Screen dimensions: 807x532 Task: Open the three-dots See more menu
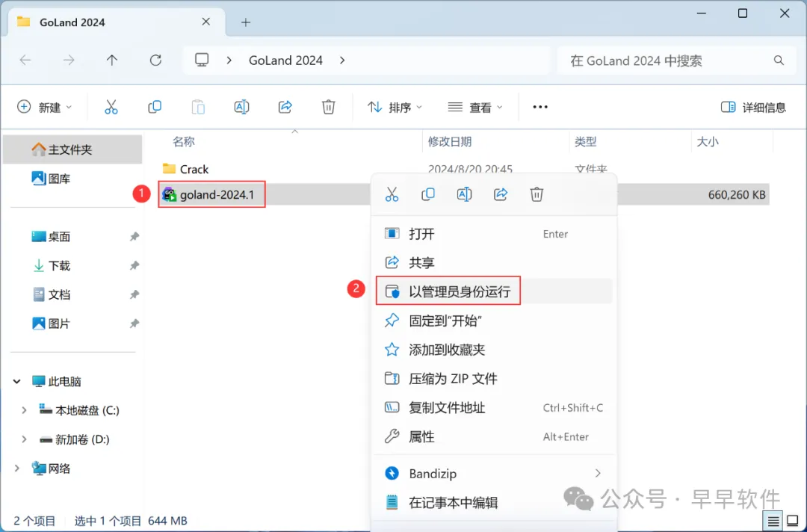[540, 107]
